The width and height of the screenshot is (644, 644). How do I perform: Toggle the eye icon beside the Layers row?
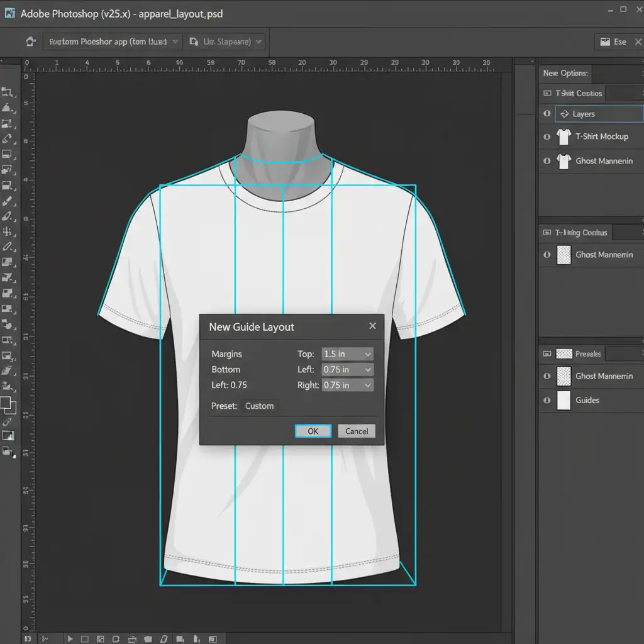pyautogui.click(x=547, y=114)
